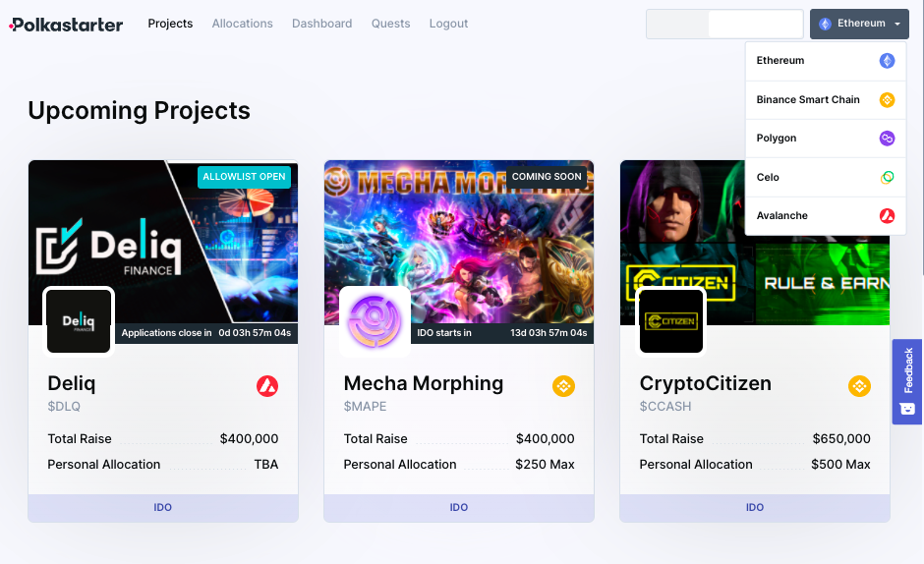Open the Feedback side tab
This screenshot has height=564, width=924.
(907, 381)
